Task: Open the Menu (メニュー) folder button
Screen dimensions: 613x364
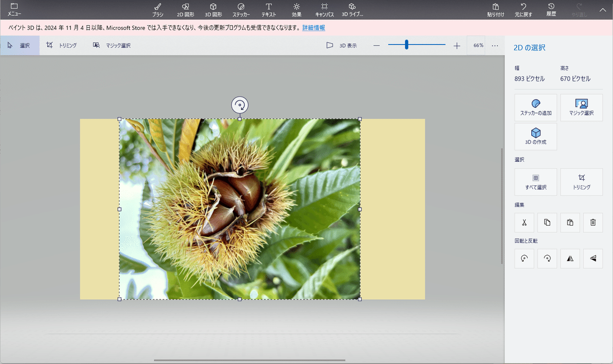Action: 14,9
